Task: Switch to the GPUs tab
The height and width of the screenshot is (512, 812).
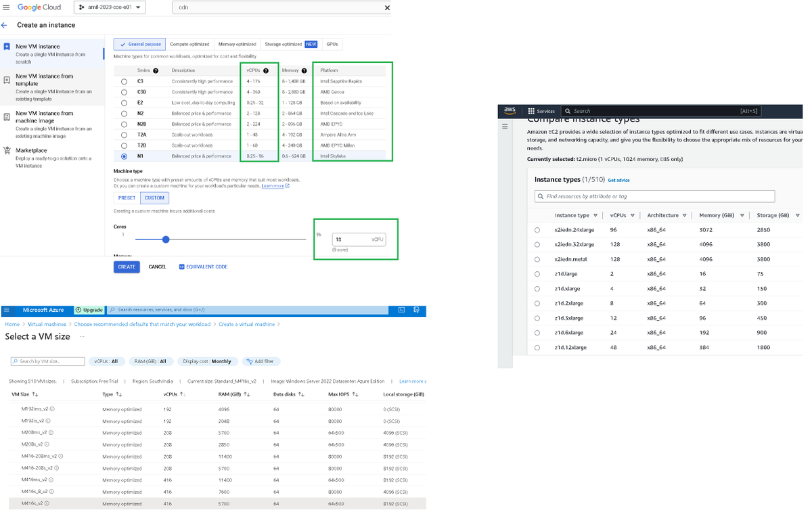Action: [x=332, y=44]
